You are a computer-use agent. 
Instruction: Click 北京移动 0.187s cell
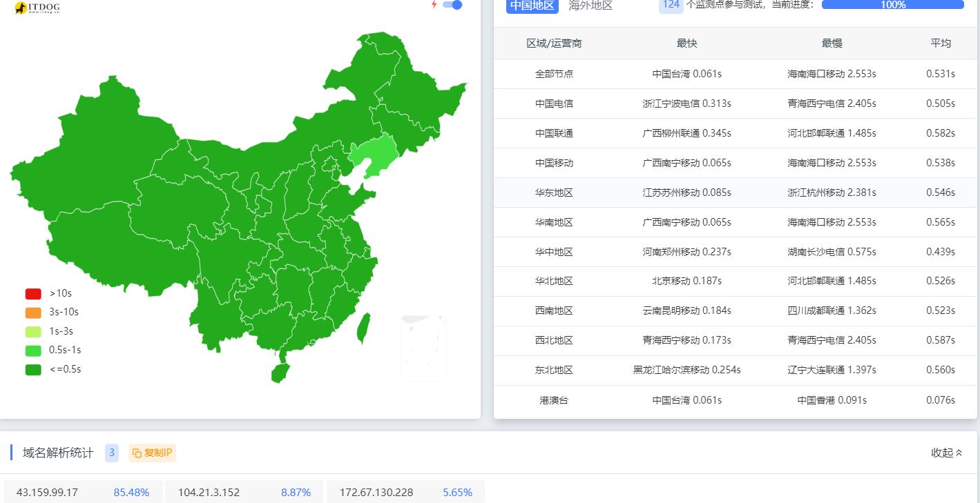point(686,281)
